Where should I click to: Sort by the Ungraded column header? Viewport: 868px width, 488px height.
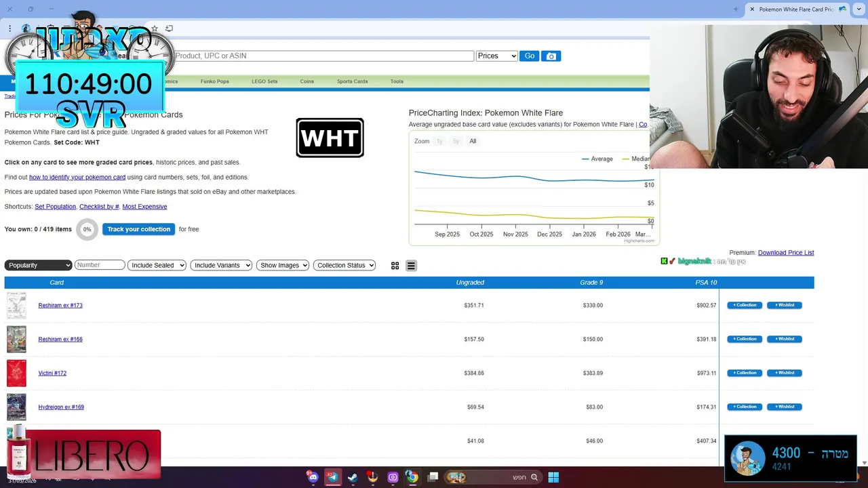(x=470, y=283)
